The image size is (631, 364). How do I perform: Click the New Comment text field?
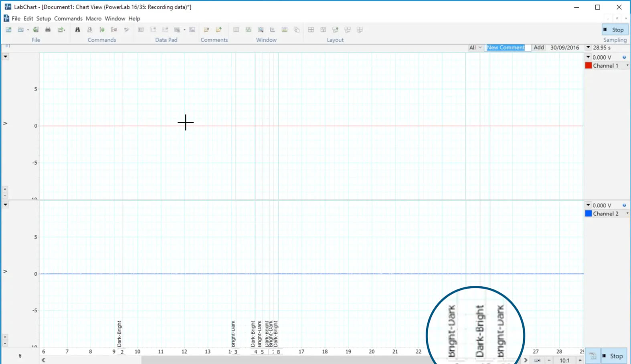[x=508, y=47]
